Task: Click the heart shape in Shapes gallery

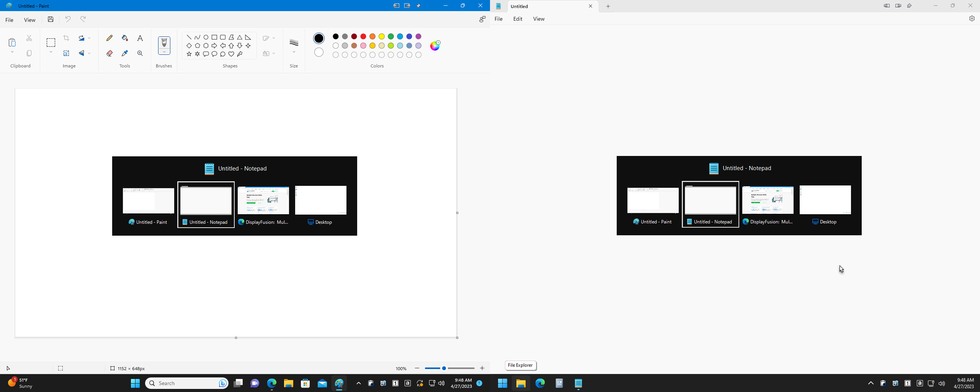Action: (x=231, y=54)
